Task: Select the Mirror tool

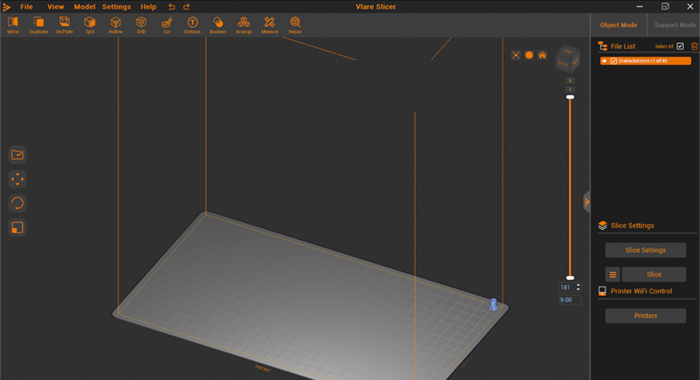Action: [13, 25]
